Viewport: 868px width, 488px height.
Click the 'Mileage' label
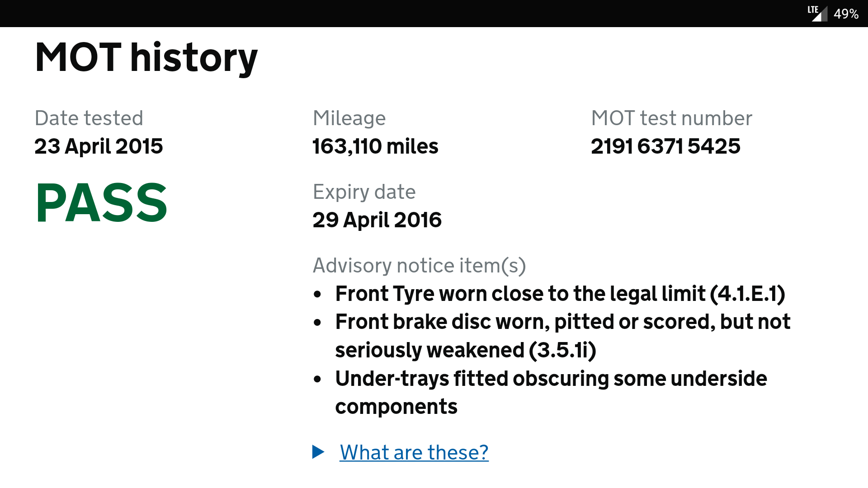click(x=349, y=118)
